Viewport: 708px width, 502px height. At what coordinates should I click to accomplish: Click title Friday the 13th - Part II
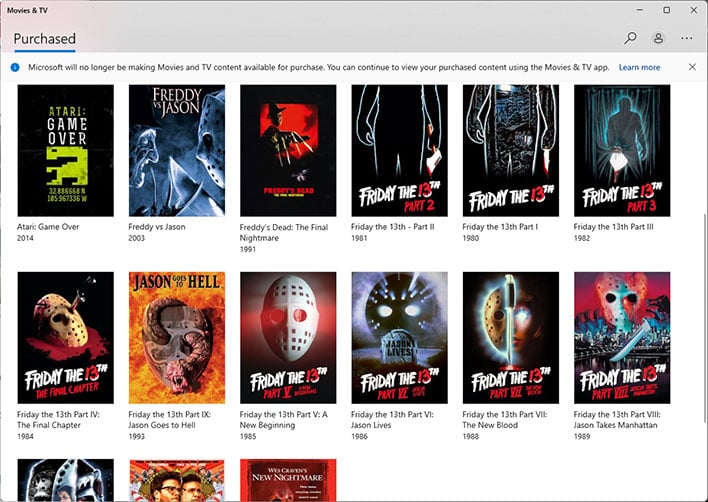[392, 227]
